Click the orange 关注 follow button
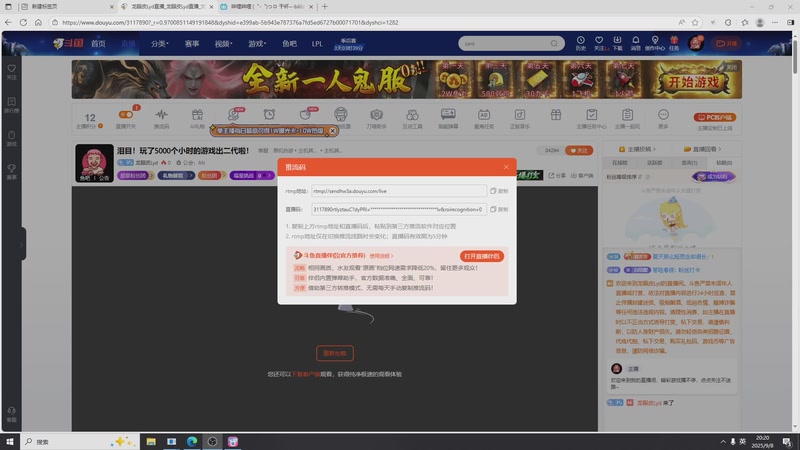 [579, 151]
